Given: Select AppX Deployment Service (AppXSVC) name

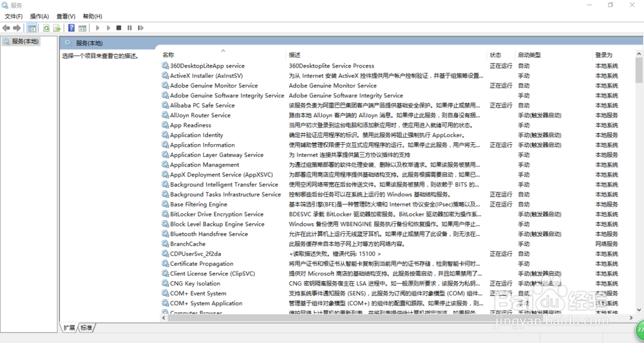Looking at the screenshot, I should click(x=222, y=174).
